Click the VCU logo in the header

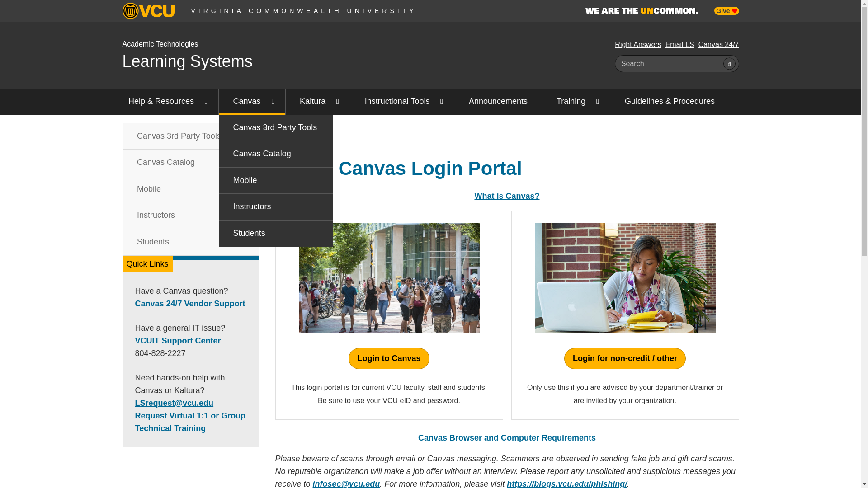coord(148,11)
